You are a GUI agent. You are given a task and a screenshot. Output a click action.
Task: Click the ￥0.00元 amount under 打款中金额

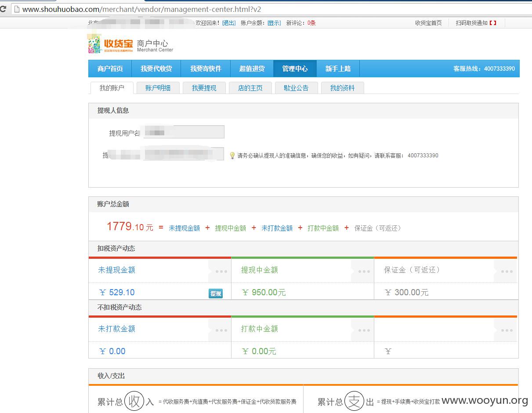[259, 351]
